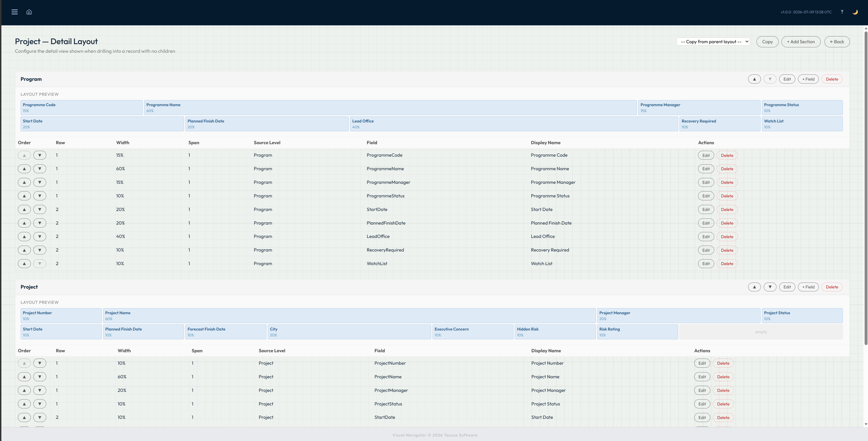Image resolution: width=868 pixels, height=441 pixels.
Task: Edit the ProgrammeCode field row
Action: click(x=706, y=155)
